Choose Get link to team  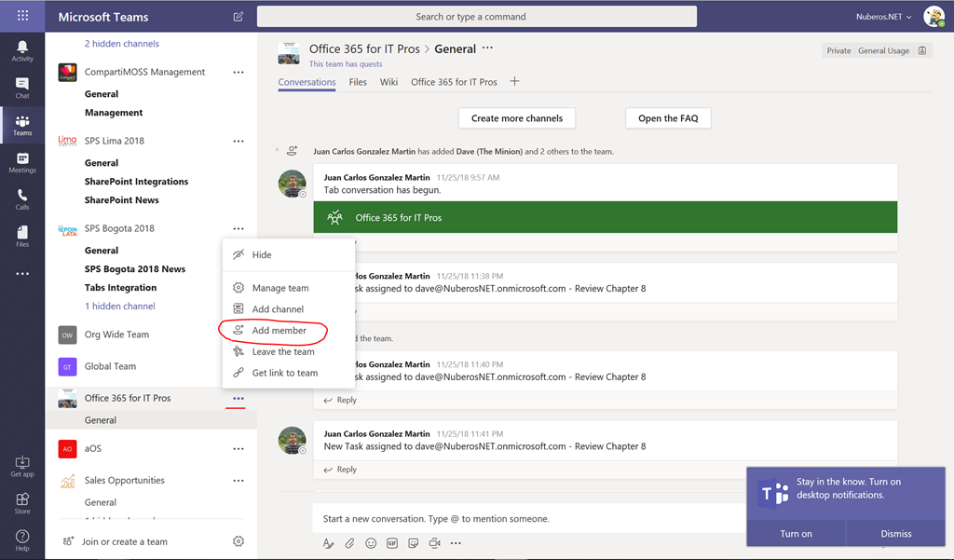289,373
